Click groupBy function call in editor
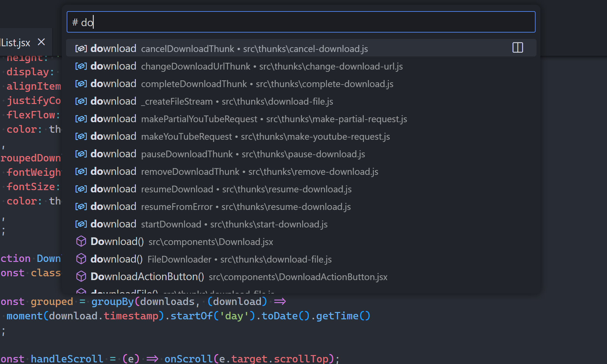The width and height of the screenshot is (607, 364). tap(112, 301)
